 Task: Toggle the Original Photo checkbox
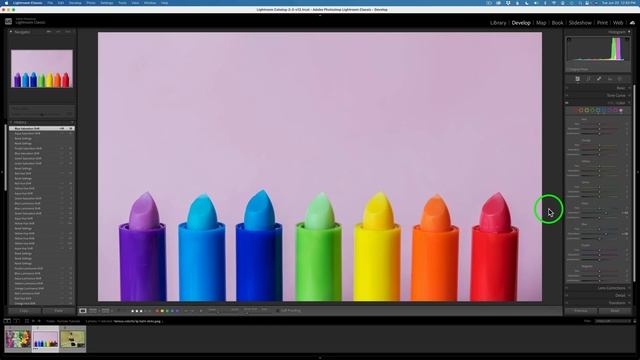(x=568, y=69)
